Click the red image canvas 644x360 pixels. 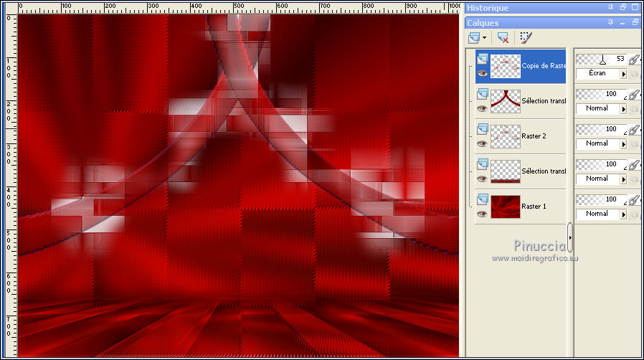coord(238,186)
